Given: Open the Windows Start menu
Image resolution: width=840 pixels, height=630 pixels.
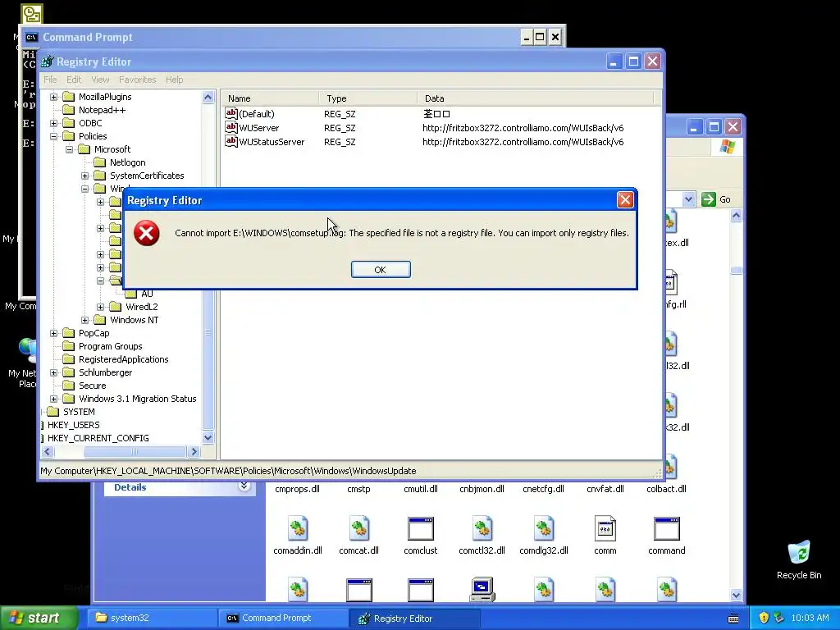Looking at the screenshot, I should click(39, 618).
